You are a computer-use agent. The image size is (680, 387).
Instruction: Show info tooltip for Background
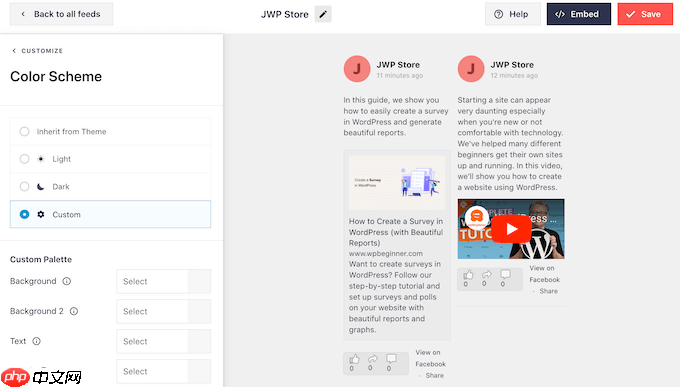pyautogui.click(x=67, y=281)
